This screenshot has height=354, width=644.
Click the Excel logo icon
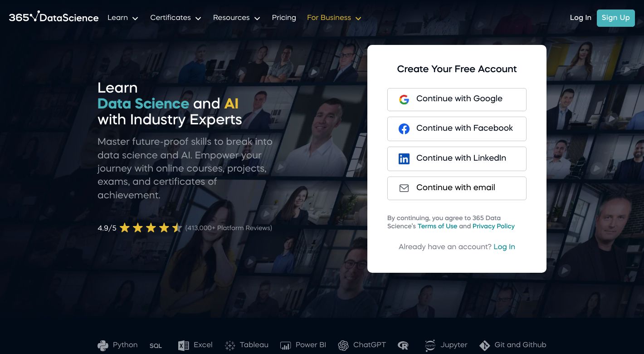click(184, 346)
